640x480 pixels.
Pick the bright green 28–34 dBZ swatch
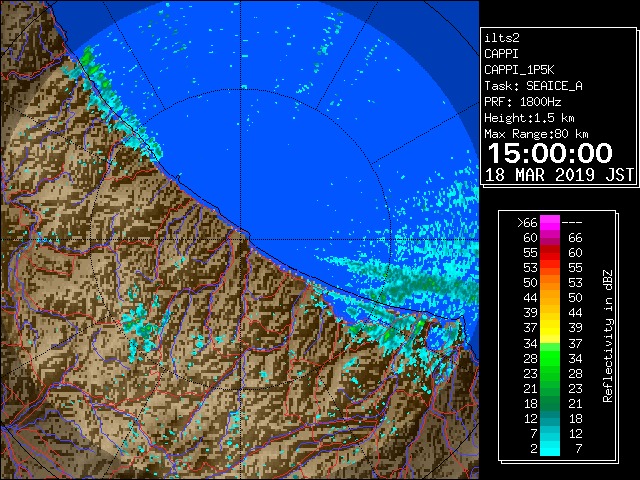pos(550,358)
